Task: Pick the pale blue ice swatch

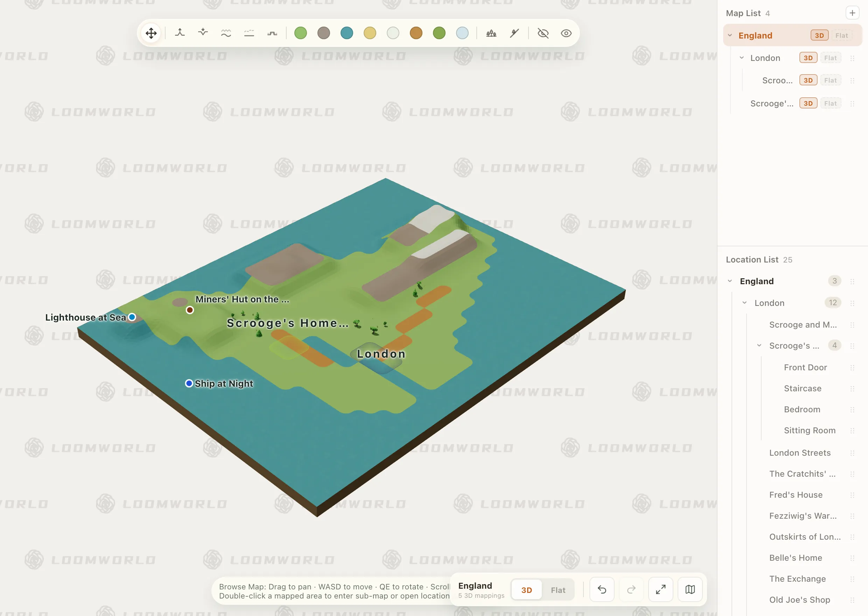Action: click(x=462, y=33)
